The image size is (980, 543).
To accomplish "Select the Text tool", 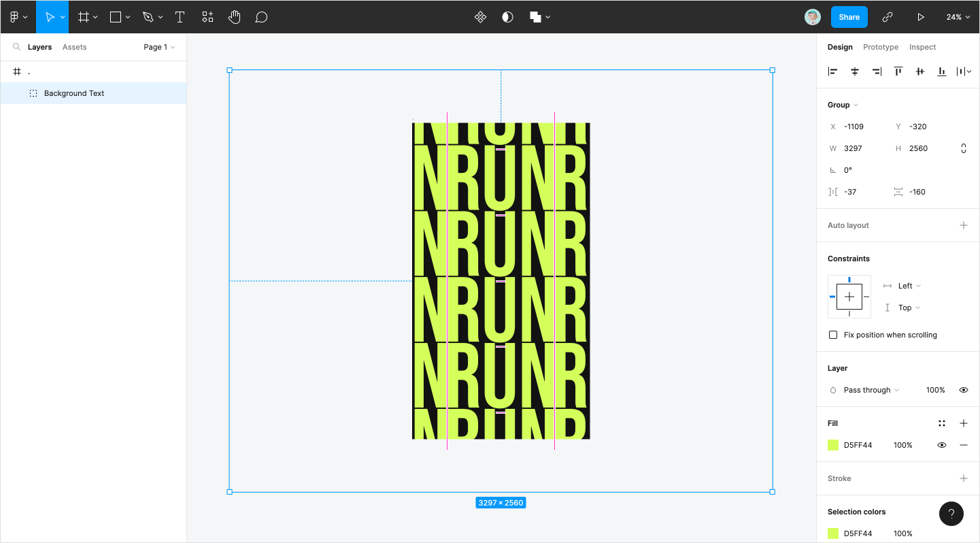I will 180,17.
